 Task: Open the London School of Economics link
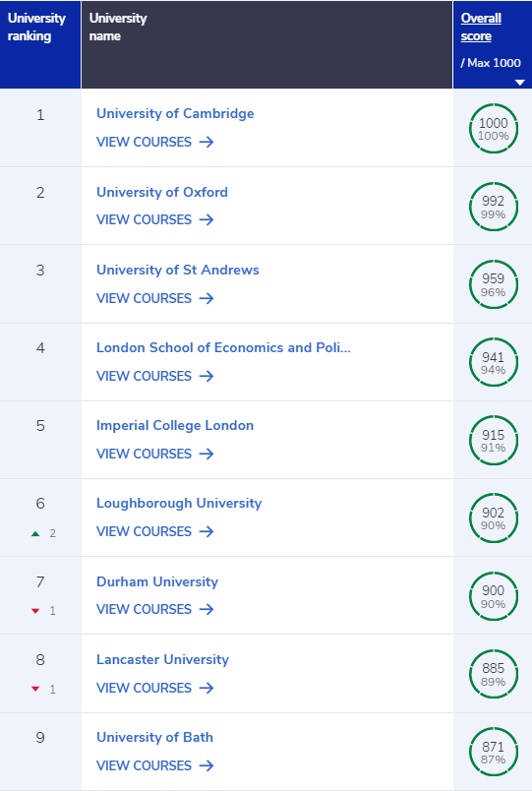(223, 347)
